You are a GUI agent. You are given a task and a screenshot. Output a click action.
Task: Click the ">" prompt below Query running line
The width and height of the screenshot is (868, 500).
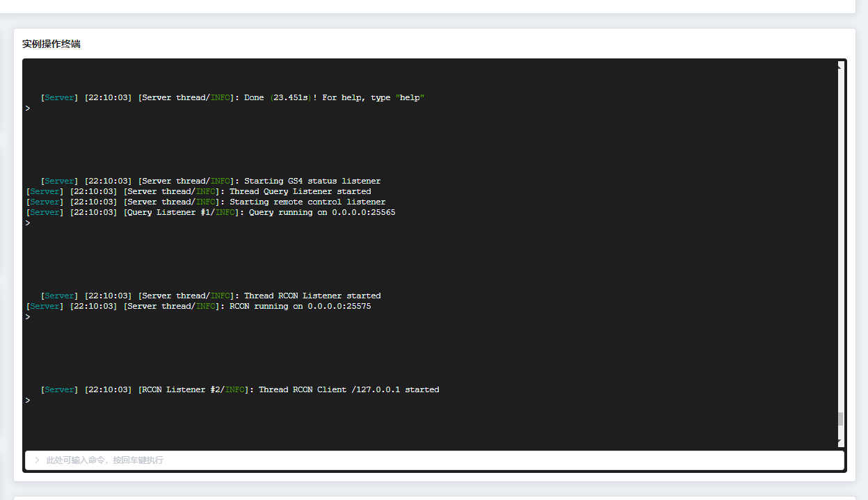[28, 223]
